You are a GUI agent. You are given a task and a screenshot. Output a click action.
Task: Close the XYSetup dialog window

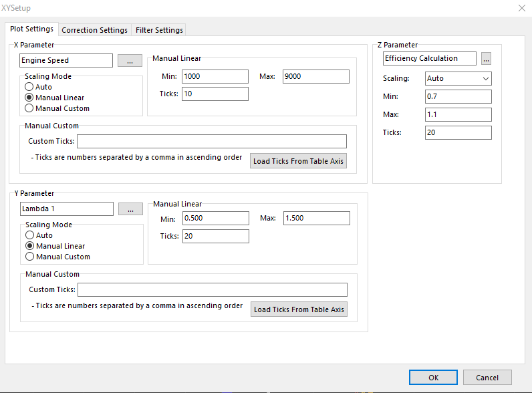click(521, 8)
